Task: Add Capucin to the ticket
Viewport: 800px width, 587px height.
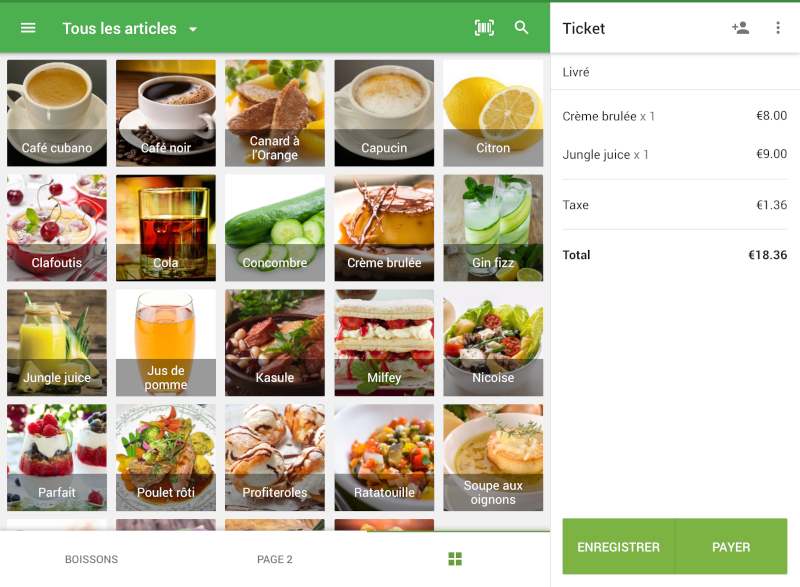Action: pyautogui.click(x=384, y=113)
